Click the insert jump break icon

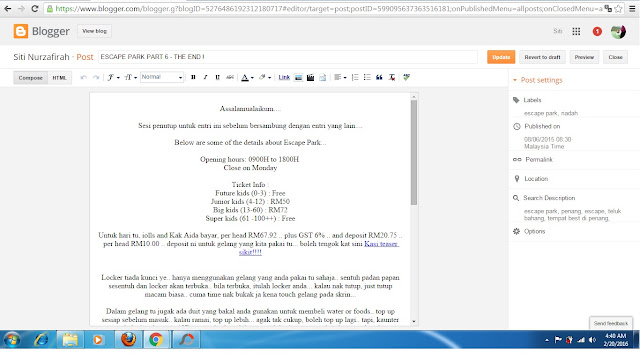(x=322, y=78)
